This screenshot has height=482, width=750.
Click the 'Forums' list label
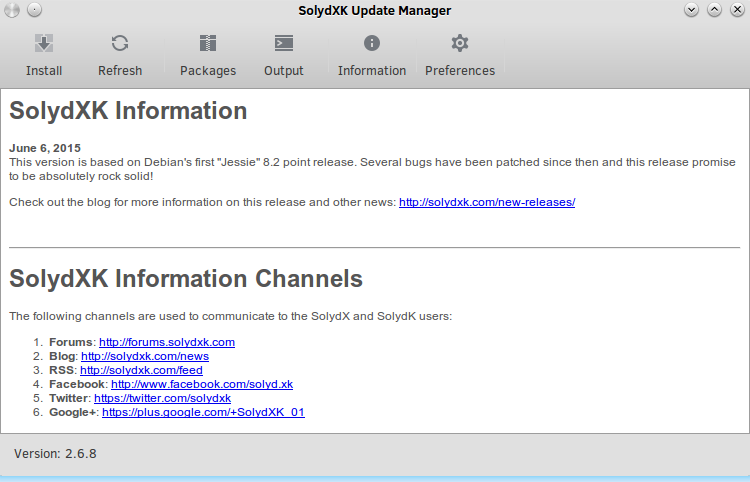(x=70, y=342)
